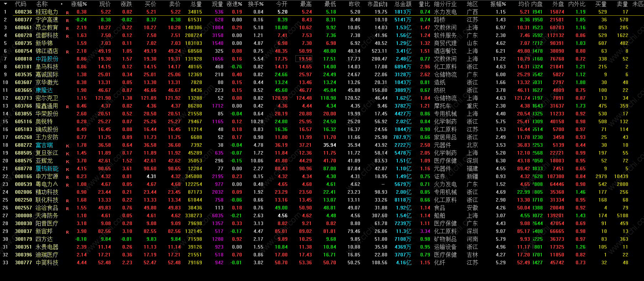Select stock 迪瑞医疗

[47, 255]
